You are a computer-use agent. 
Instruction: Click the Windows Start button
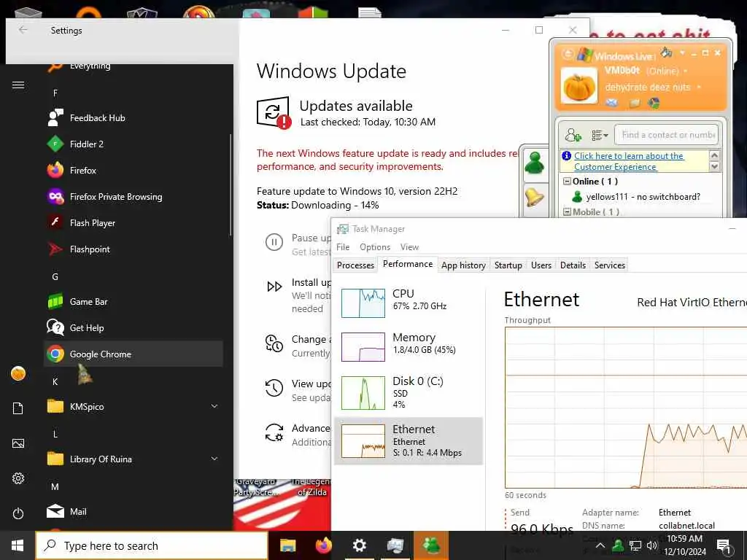coord(18,545)
